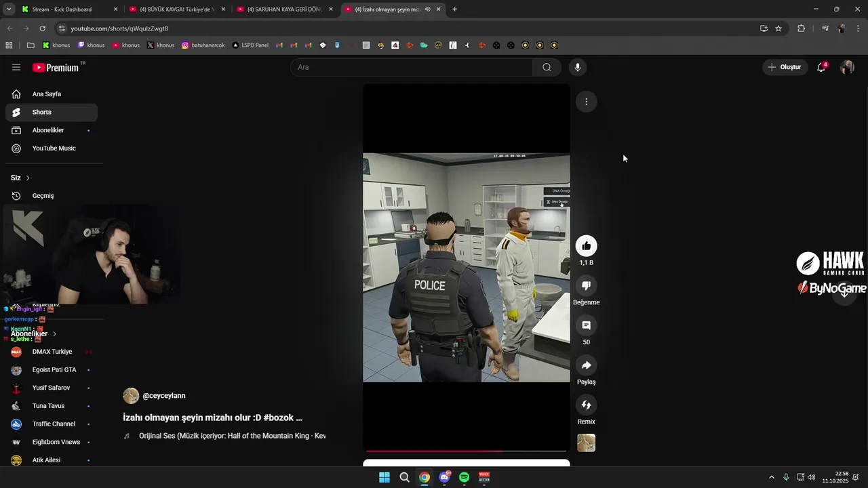Open the comments showing 50
868x488 pixels.
(586, 325)
